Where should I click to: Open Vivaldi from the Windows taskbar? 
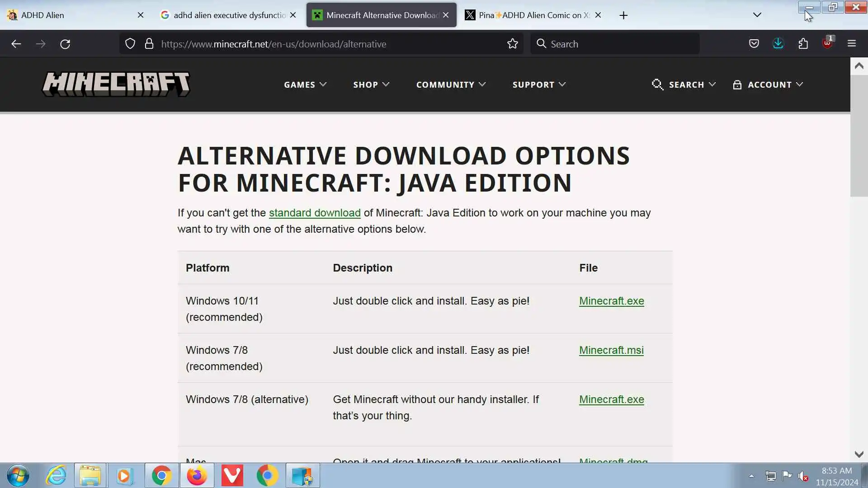pyautogui.click(x=232, y=476)
